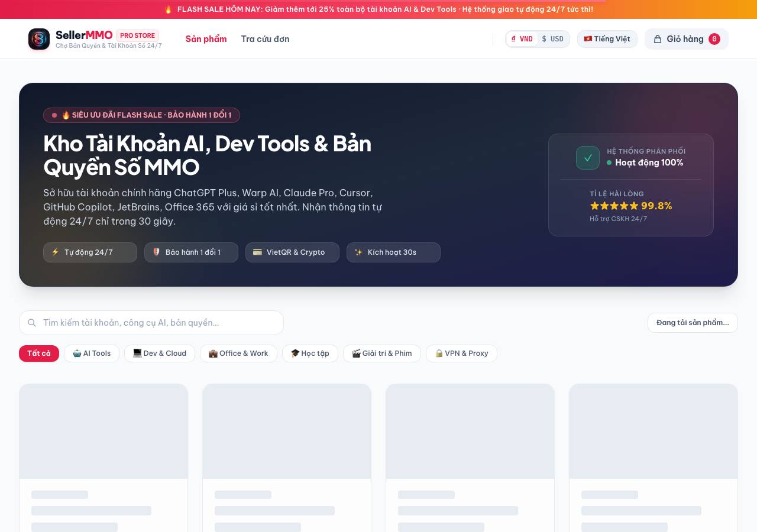Click the VietQR & Crypto feature chip
This screenshot has width=757, height=532.
(292, 252)
